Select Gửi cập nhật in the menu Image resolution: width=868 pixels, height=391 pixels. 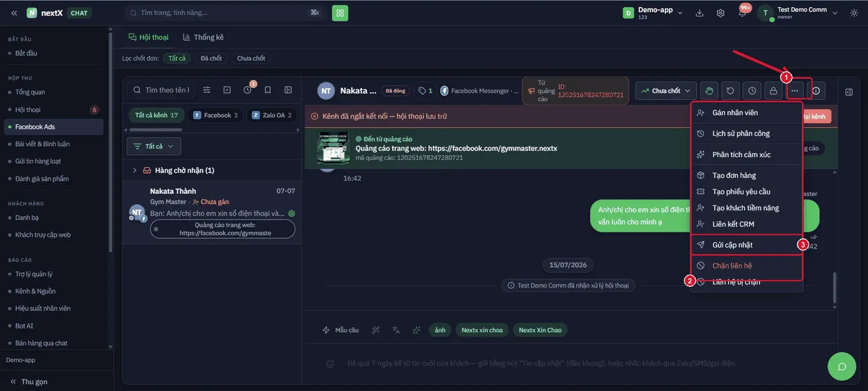click(746, 245)
